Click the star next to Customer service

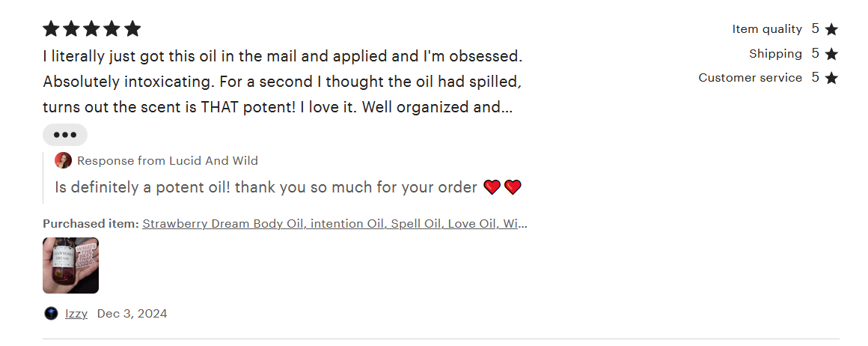click(831, 78)
